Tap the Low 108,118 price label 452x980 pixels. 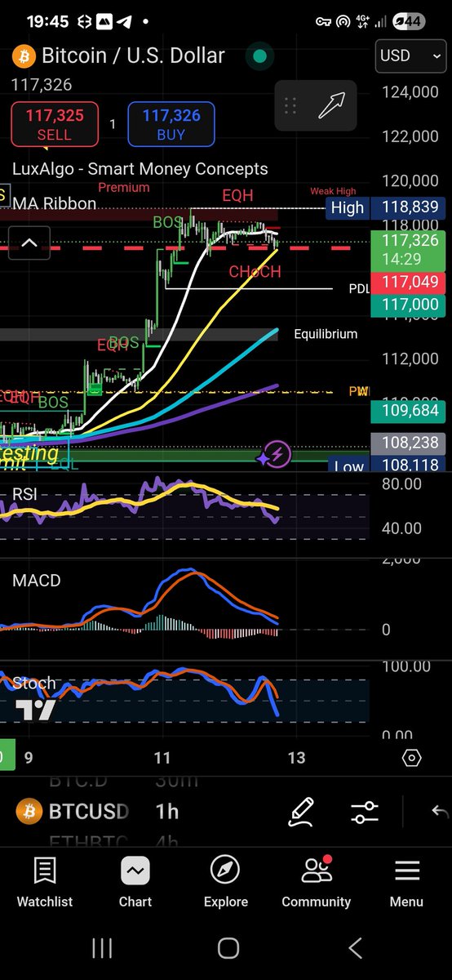coord(387,467)
